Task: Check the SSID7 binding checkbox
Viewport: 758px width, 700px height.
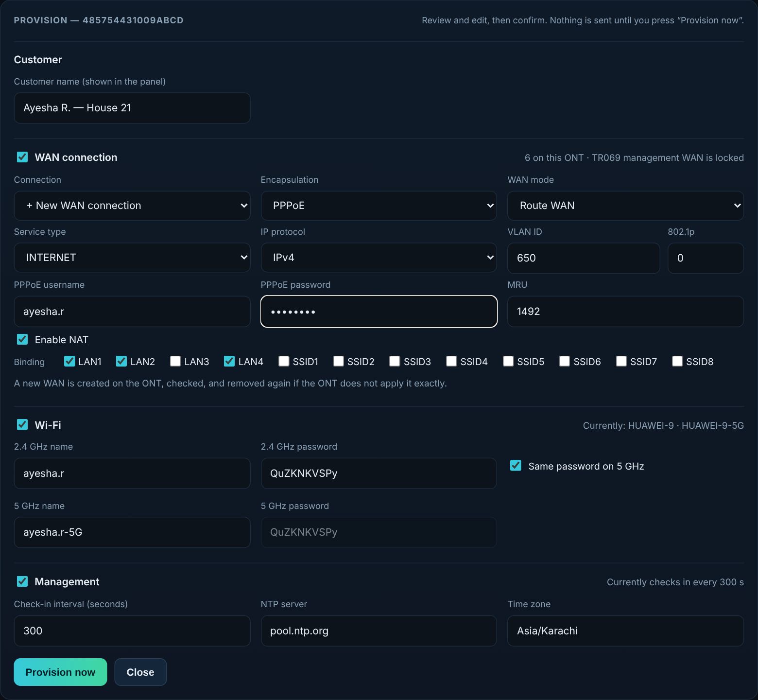Action: [x=621, y=361]
